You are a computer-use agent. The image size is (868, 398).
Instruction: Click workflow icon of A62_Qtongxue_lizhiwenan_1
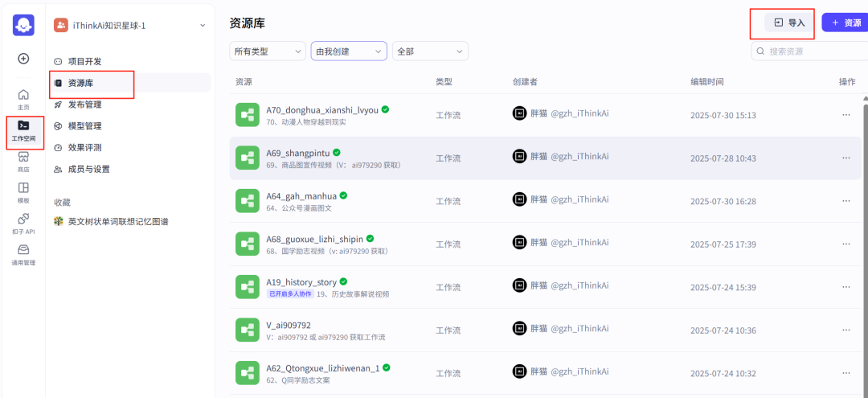point(247,373)
